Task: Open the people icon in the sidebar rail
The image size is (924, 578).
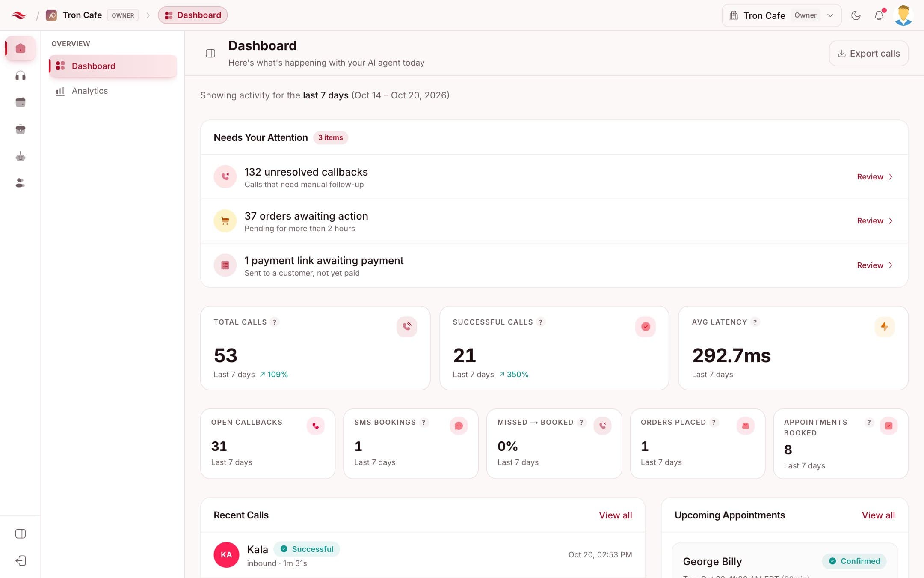Action: point(21,183)
